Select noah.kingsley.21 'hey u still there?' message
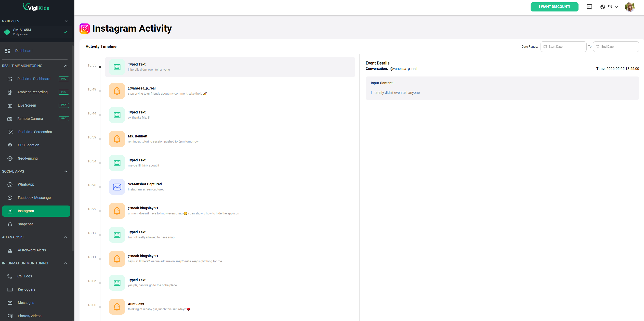This screenshot has height=321, width=644. (x=230, y=259)
